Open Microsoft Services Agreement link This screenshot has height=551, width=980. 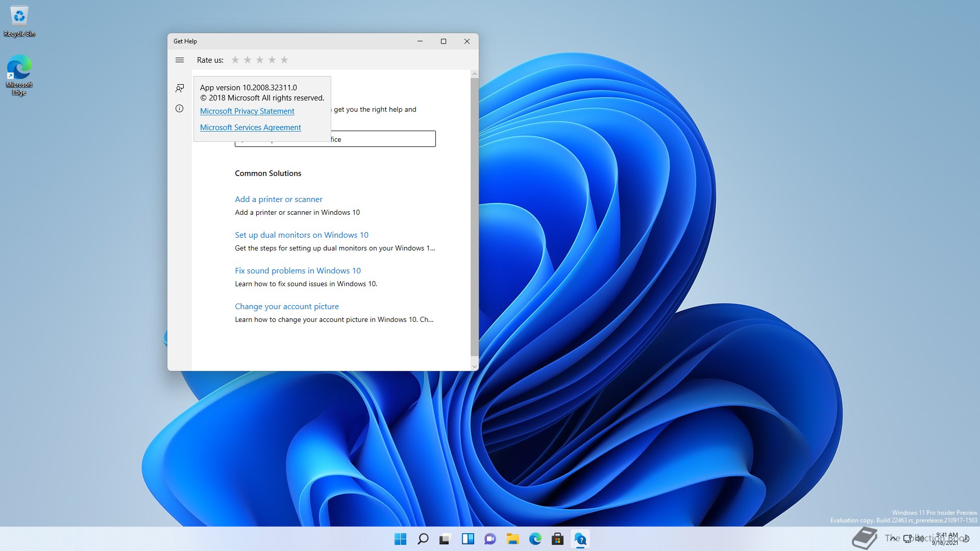[x=250, y=128]
